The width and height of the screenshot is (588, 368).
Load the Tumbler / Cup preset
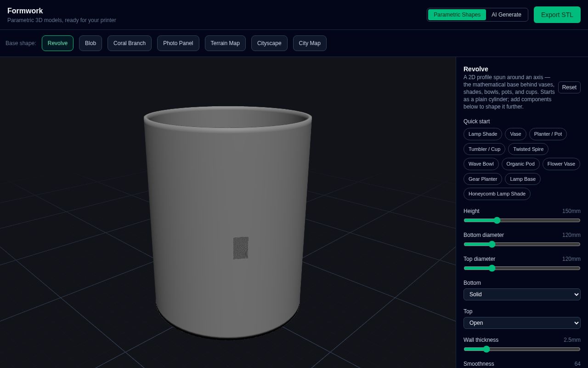point(484,149)
